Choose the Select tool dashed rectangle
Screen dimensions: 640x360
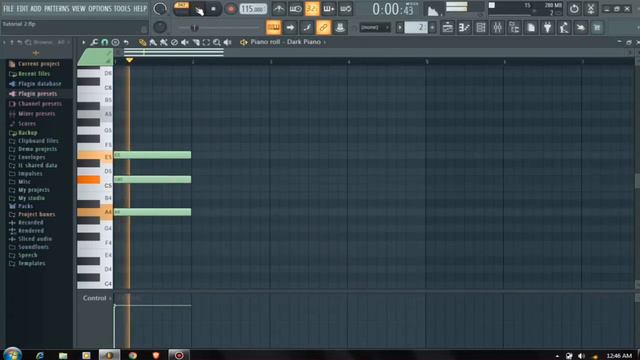tap(207, 42)
